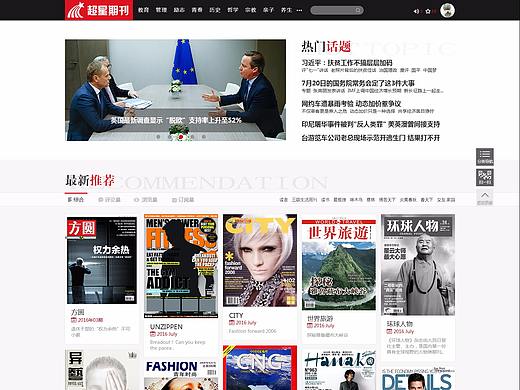Open the user avatar profile
The image size is (520, 390).
point(447,10)
